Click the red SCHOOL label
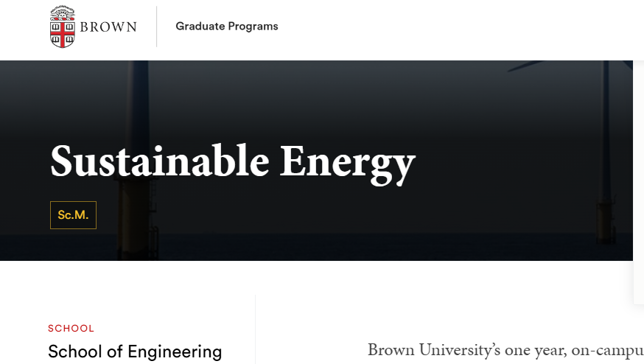 [x=71, y=329]
